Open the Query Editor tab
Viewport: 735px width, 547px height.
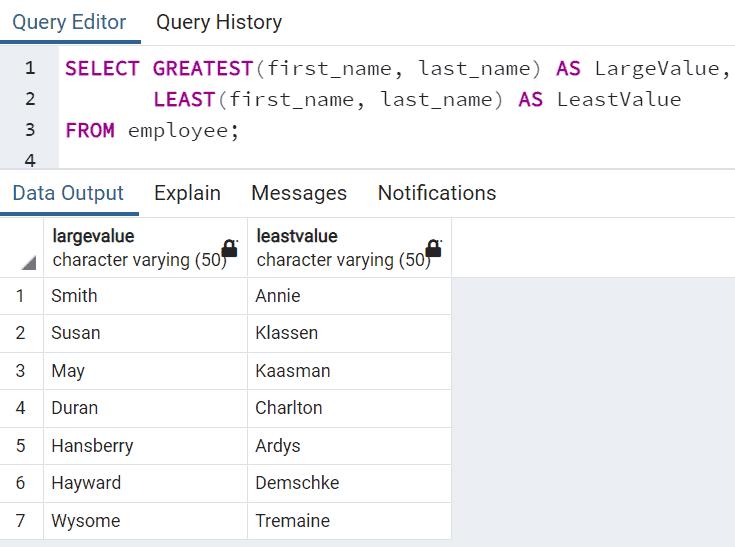(69, 22)
